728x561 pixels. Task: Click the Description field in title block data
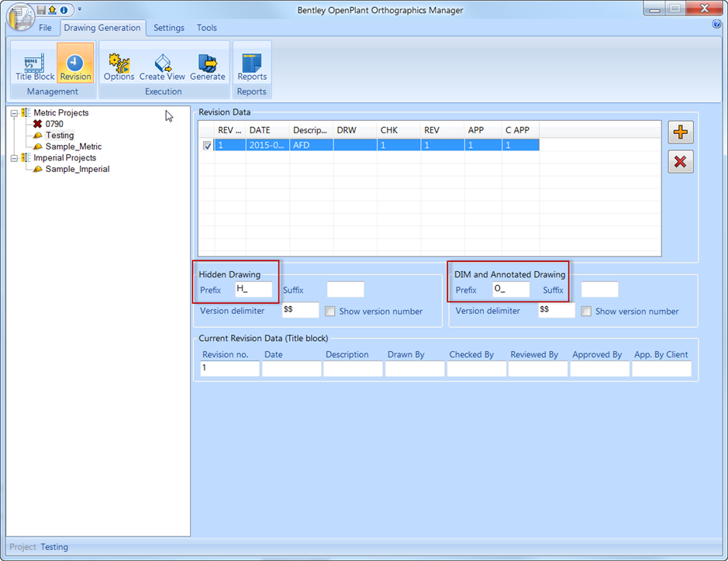pyautogui.click(x=353, y=369)
